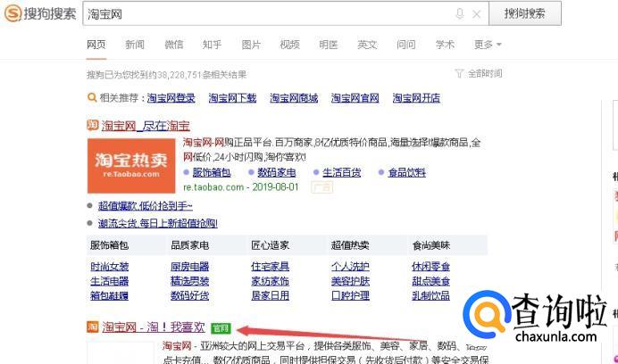
Task: Switch to the 微信 tab
Action: click(173, 45)
